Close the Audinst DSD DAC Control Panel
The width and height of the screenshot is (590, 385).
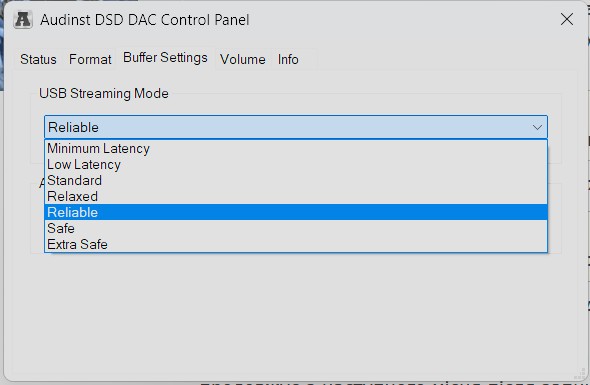point(567,19)
